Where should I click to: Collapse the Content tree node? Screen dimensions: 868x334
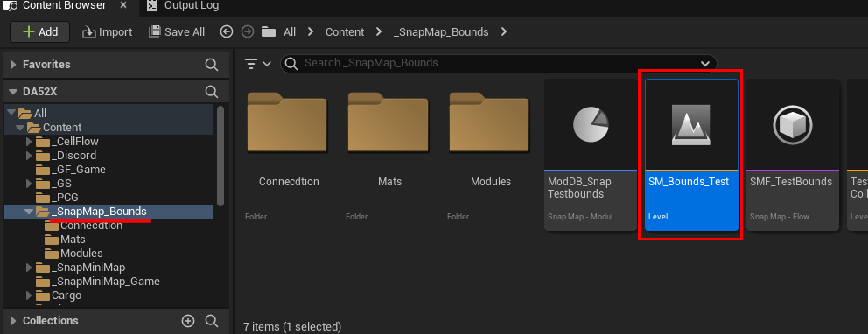pos(20,127)
